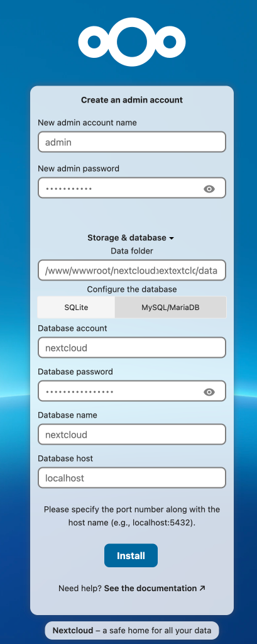This screenshot has height=644, width=257.
Task: Click the external arrow icon after documentation
Action: pyautogui.click(x=202, y=588)
